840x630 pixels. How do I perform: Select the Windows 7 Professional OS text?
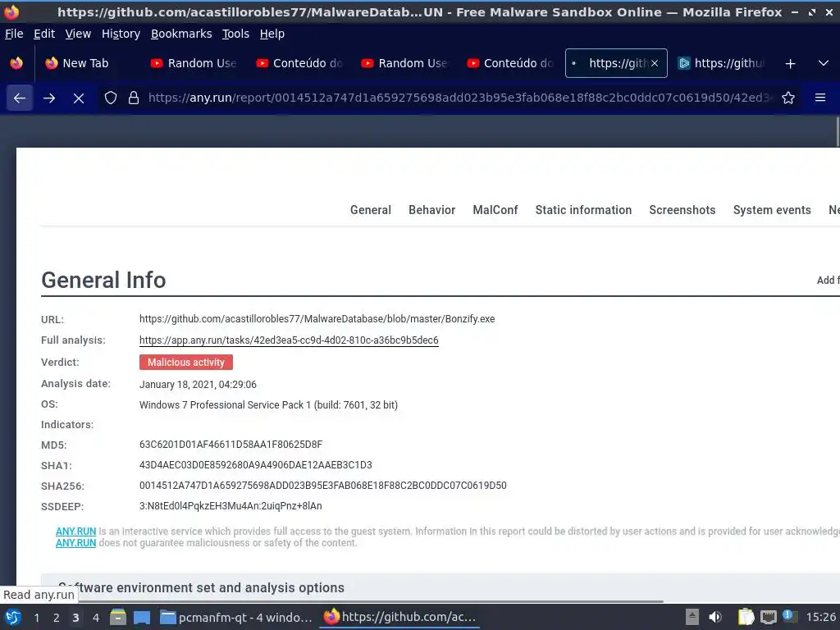[268, 405]
